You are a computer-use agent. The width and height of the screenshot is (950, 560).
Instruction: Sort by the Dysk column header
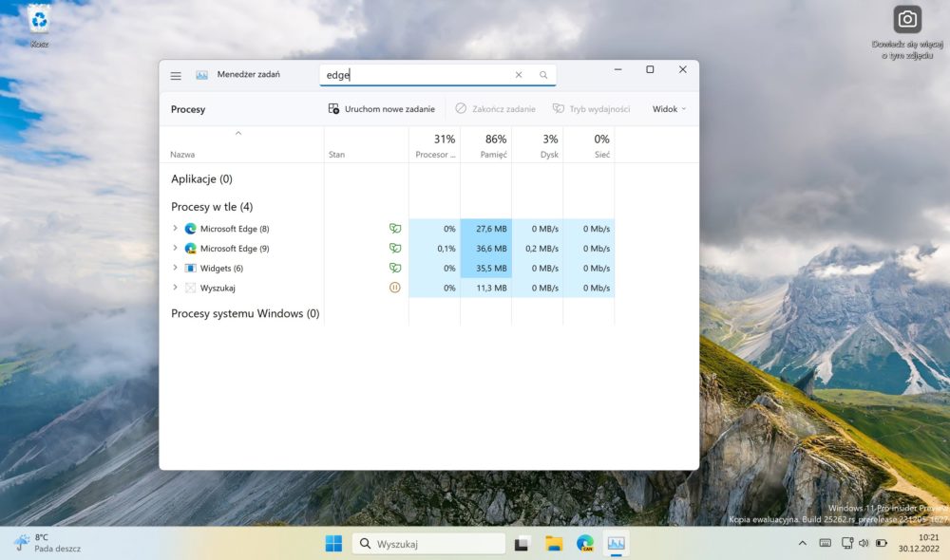(x=538, y=146)
